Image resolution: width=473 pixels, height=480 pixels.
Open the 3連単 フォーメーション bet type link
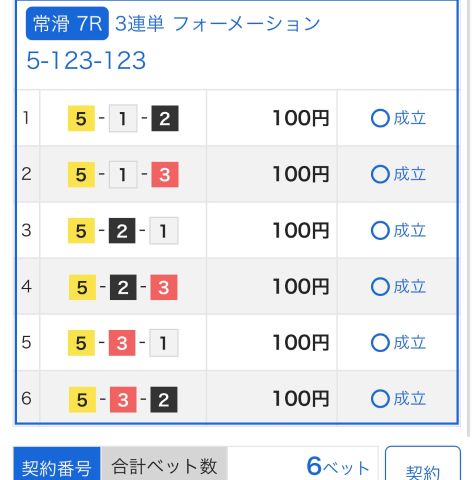(x=217, y=24)
